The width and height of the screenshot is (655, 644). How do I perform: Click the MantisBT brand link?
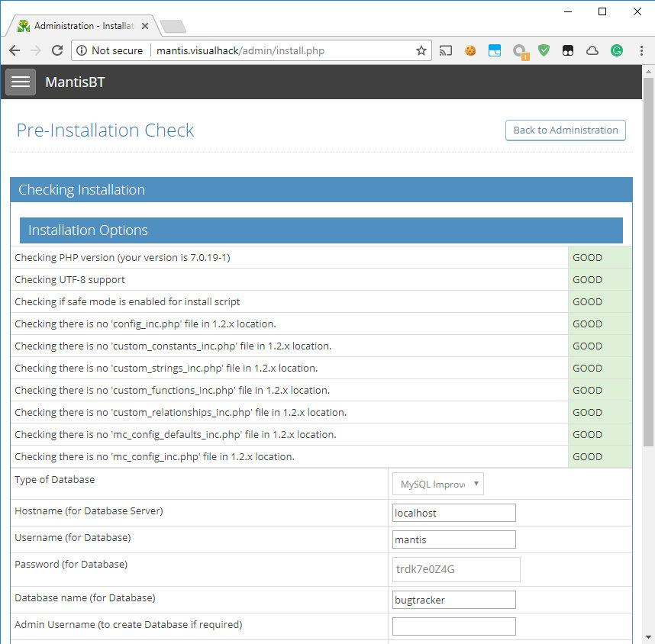[75, 82]
